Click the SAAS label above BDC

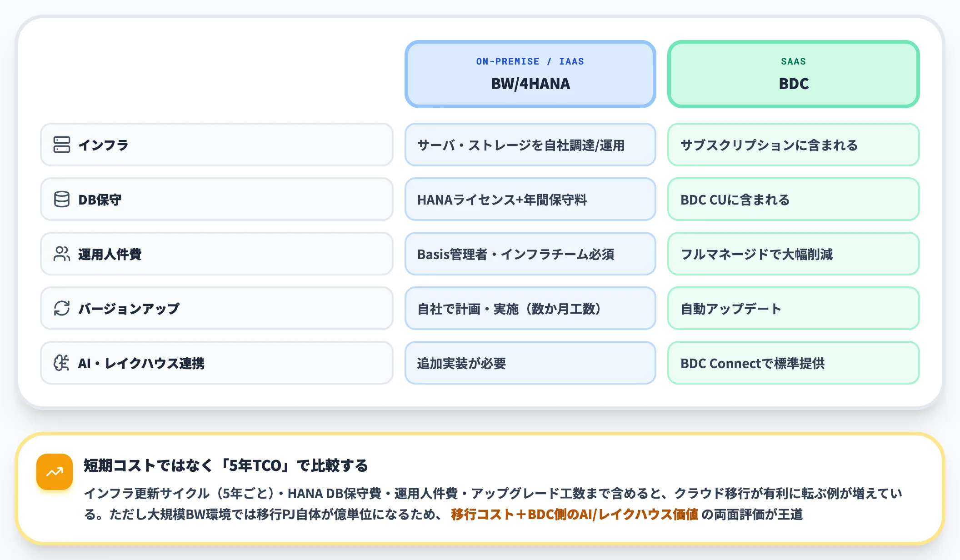coord(793,61)
